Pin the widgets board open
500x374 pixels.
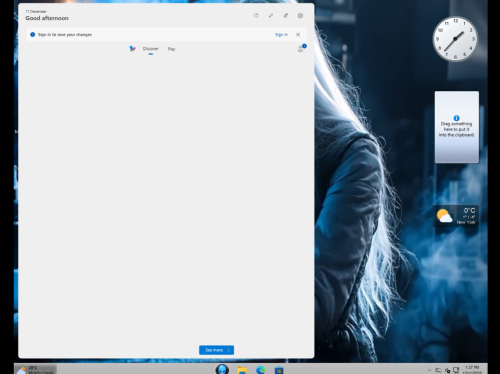click(x=286, y=15)
